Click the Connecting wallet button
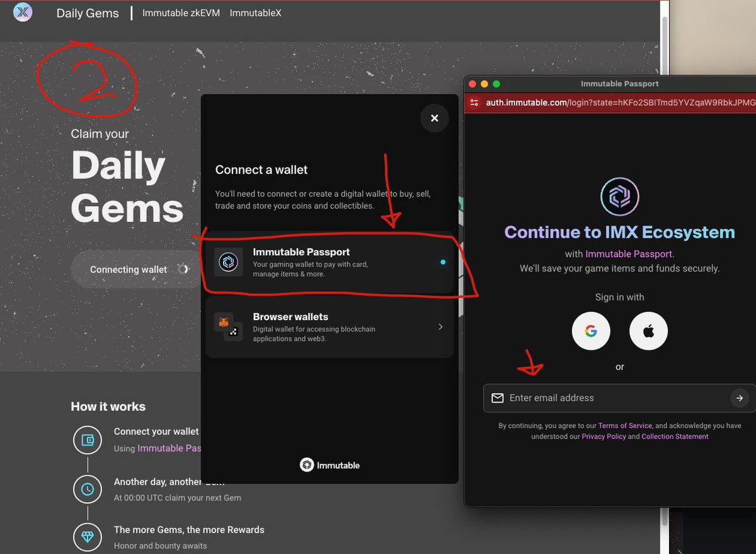This screenshot has width=756, height=554. (x=132, y=269)
